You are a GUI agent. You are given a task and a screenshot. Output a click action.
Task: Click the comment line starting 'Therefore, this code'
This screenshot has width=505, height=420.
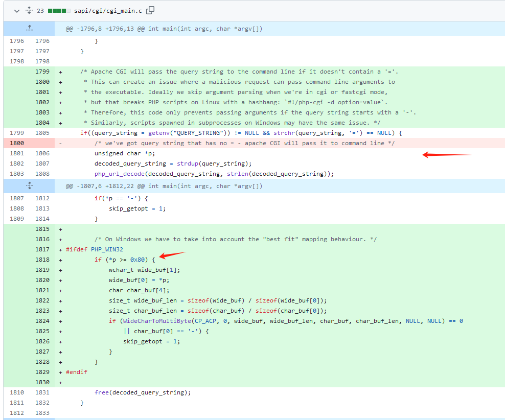250,112
